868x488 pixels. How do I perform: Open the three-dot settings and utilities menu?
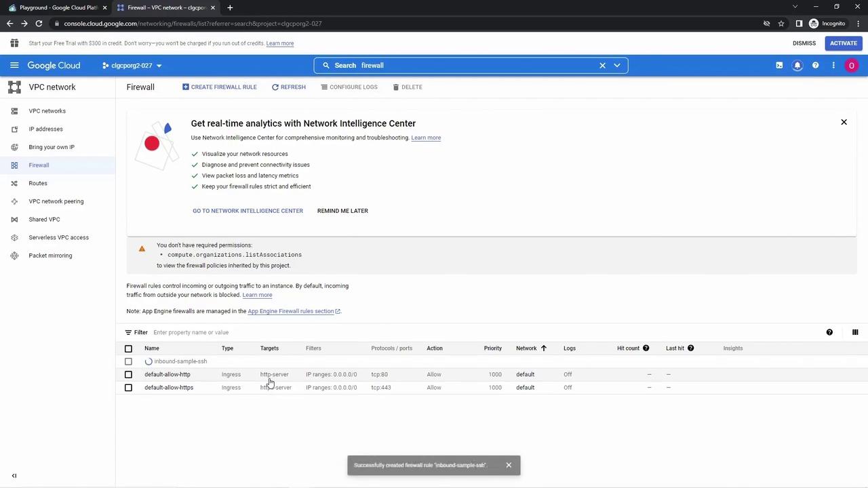pyautogui.click(x=833, y=66)
